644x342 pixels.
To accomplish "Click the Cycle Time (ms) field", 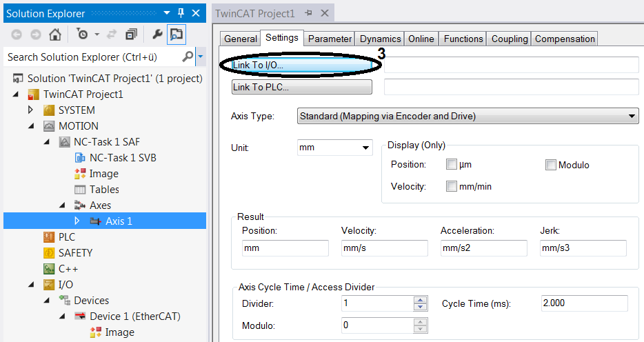I will pyautogui.click(x=584, y=303).
